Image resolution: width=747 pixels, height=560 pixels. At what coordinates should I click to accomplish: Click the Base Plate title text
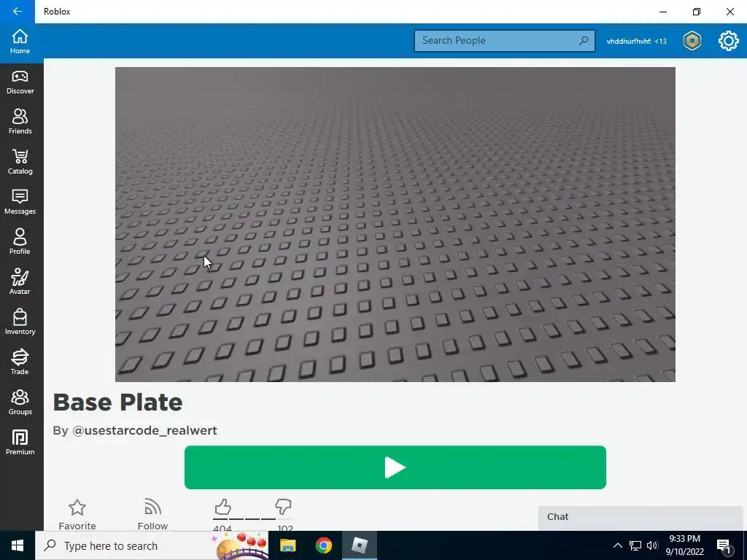click(x=117, y=402)
